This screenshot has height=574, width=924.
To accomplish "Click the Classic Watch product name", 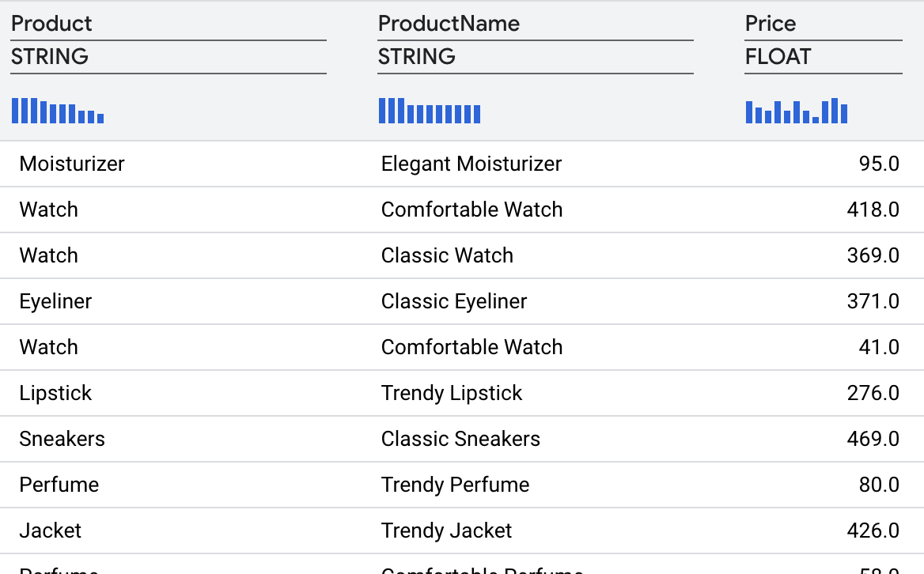I will point(447,255).
